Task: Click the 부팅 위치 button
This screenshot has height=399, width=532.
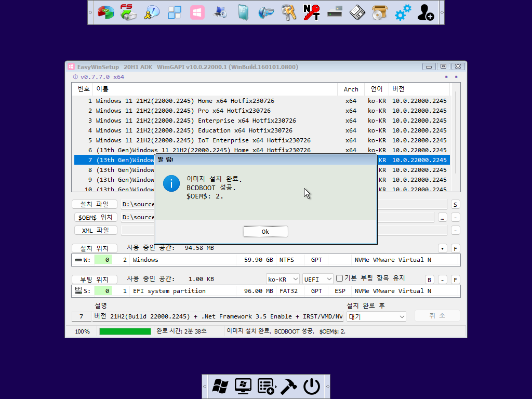Action: [95, 280]
